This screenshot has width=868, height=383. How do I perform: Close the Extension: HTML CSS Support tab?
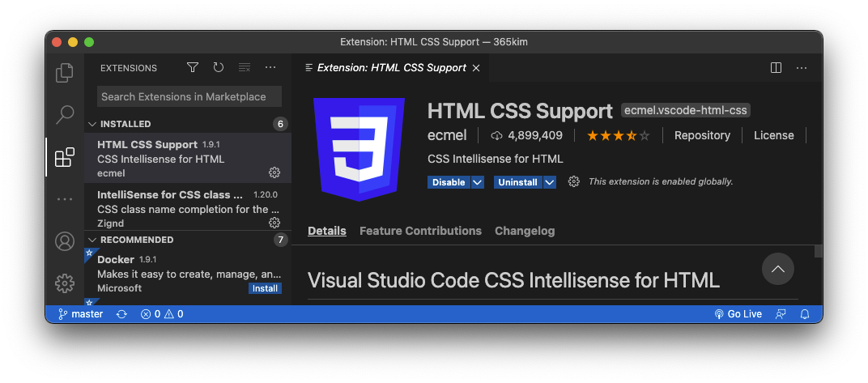click(x=476, y=68)
